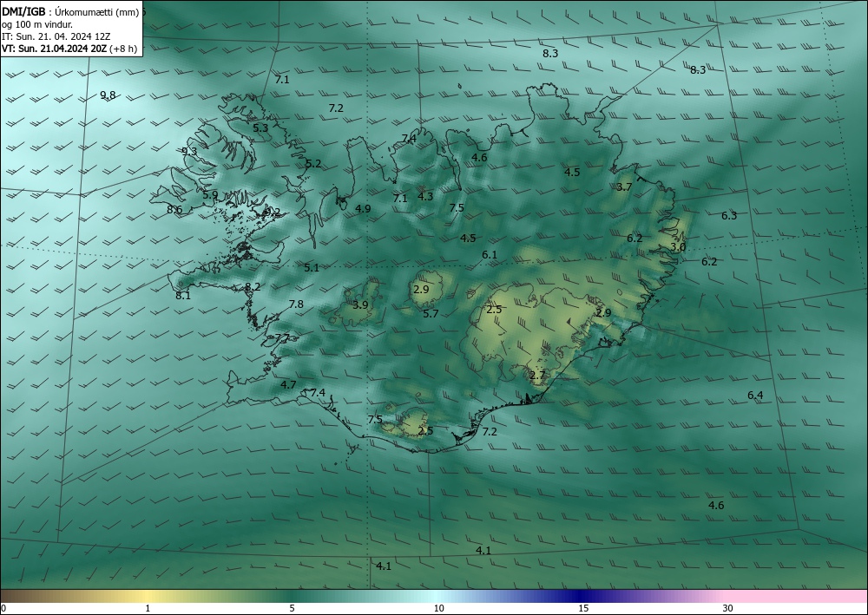The height and width of the screenshot is (615, 868).
Task: Click the '1' label on the color scale
Action: click(148, 608)
